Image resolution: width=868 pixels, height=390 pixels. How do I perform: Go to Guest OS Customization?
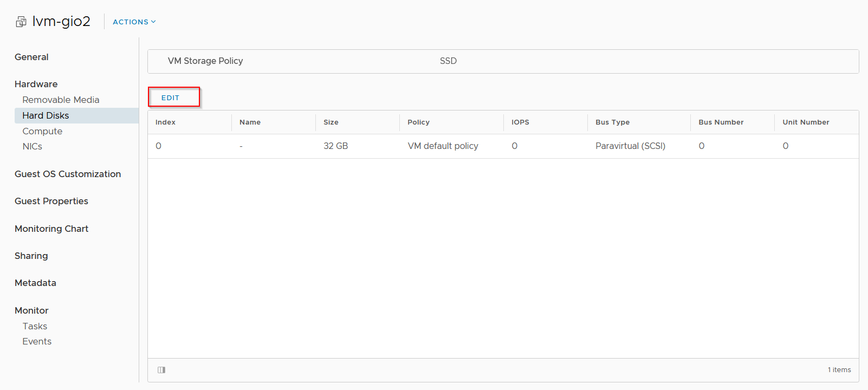(x=68, y=174)
